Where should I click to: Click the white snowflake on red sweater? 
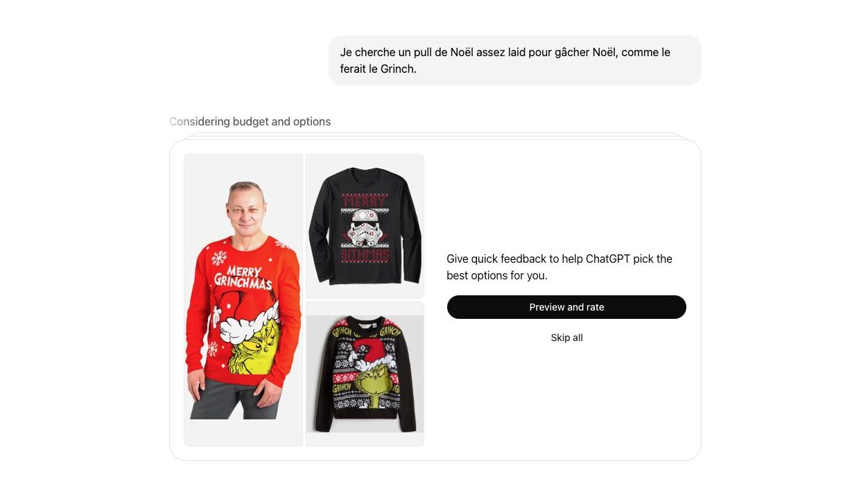click(x=219, y=257)
